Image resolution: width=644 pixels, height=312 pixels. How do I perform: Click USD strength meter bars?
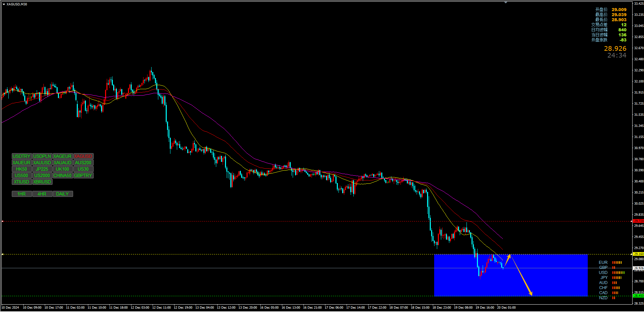click(618, 273)
